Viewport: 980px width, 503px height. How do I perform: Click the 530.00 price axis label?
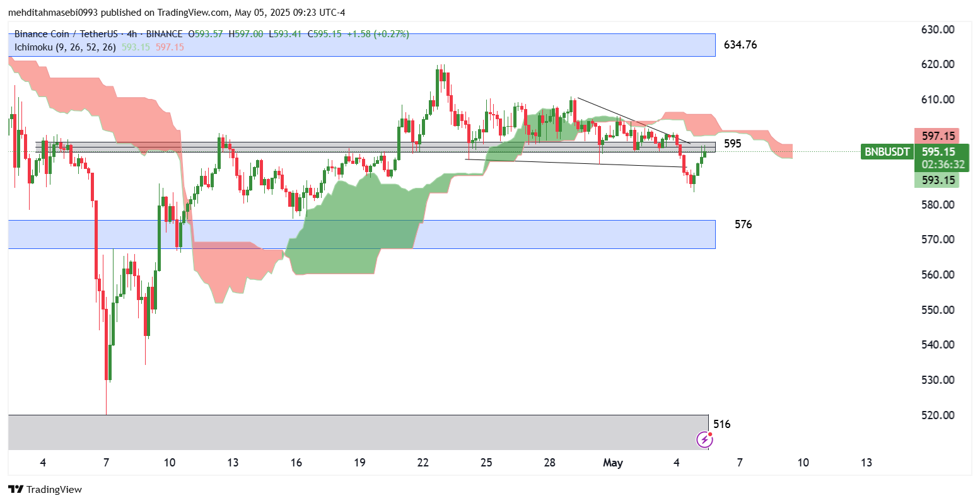tap(936, 380)
